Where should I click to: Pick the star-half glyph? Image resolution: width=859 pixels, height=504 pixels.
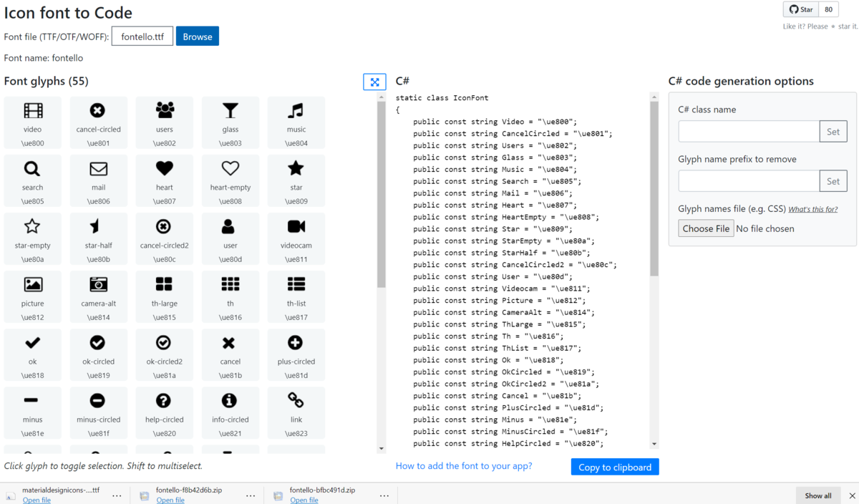click(x=99, y=238)
